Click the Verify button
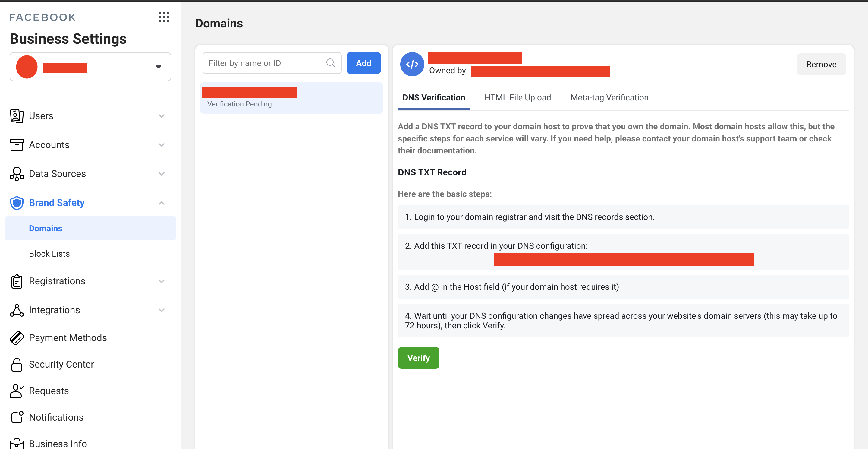 pyautogui.click(x=418, y=357)
